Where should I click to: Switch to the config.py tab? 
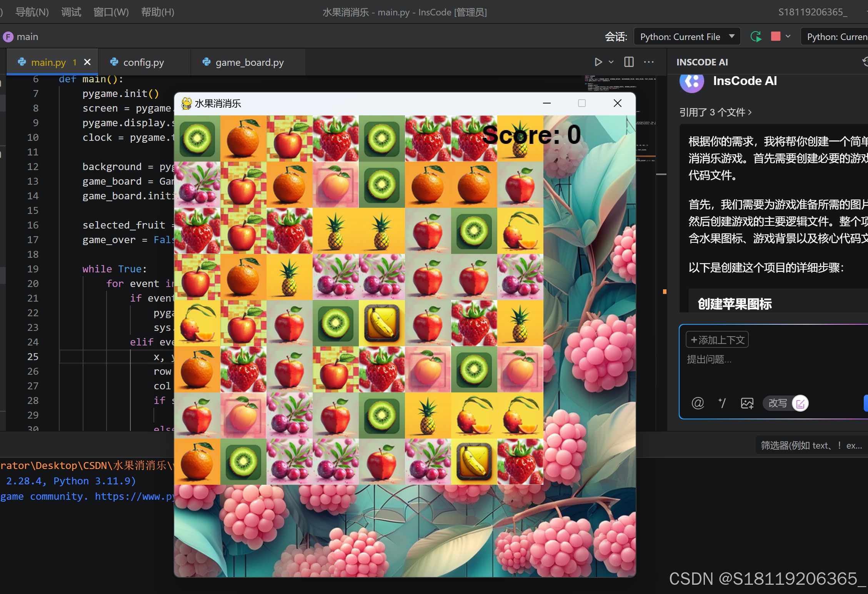tap(143, 62)
